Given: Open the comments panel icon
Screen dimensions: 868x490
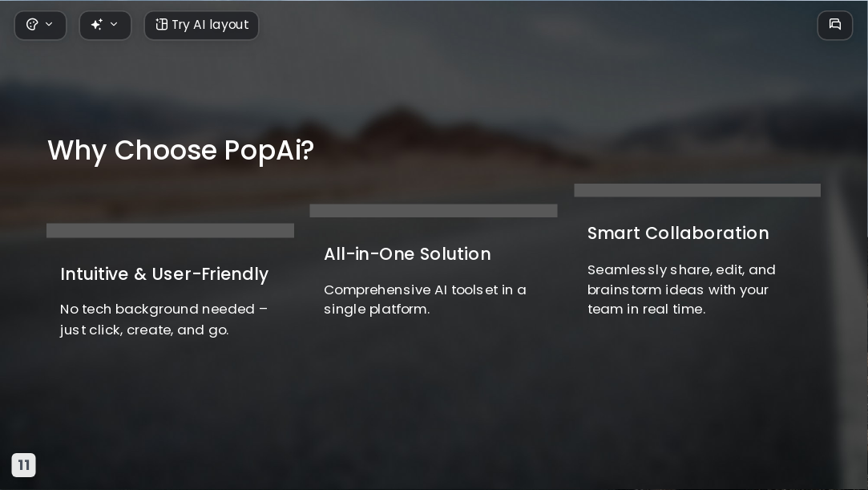Looking at the screenshot, I should (835, 25).
